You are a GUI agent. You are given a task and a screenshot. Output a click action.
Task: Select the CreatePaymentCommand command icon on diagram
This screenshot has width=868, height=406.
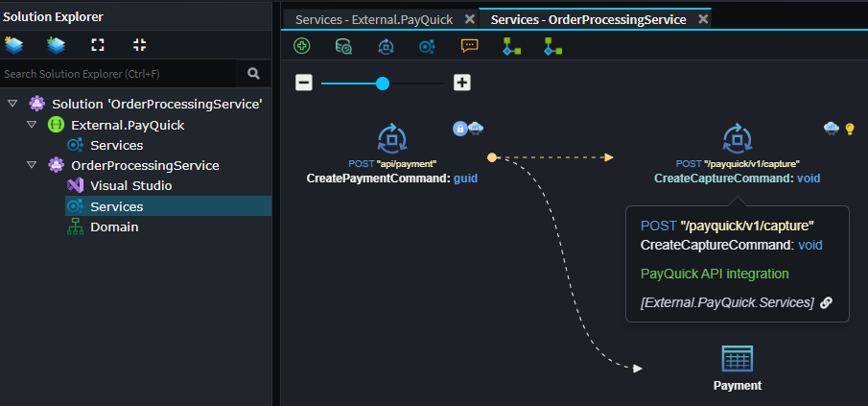coord(392,139)
